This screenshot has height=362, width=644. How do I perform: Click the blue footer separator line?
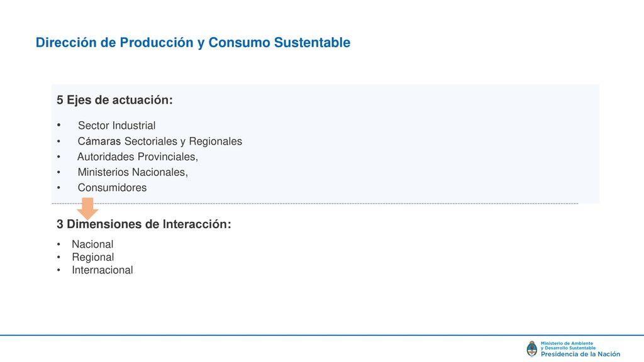tap(322, 336)
